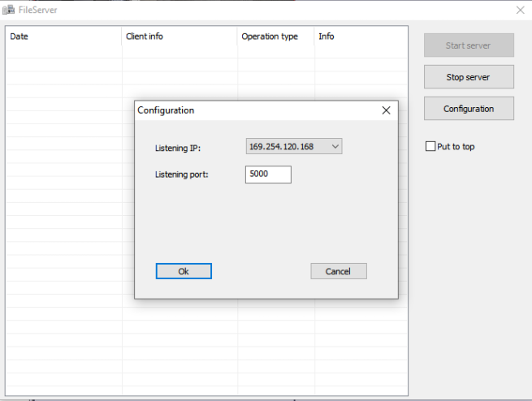Click the FileServer window title text
Image resolution: width=532 pixels, height=401 pixels.
coord(38,10)
